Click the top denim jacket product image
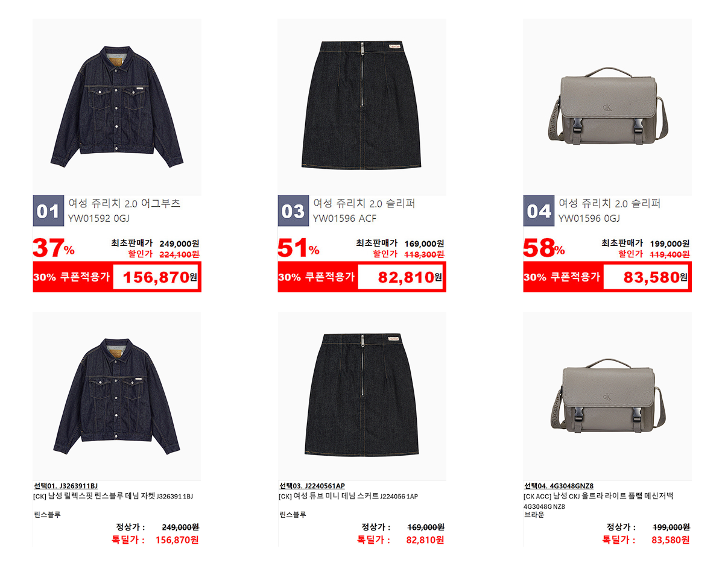Screen dimensions: 728x572 pyautogui.click(x=117, y=107)
